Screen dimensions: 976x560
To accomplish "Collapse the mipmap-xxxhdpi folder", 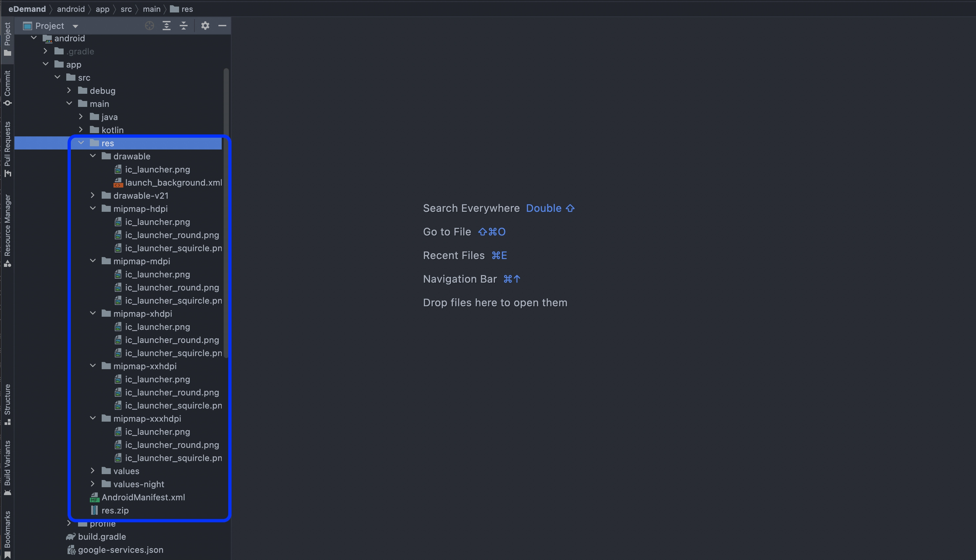I will pos(93,418).
